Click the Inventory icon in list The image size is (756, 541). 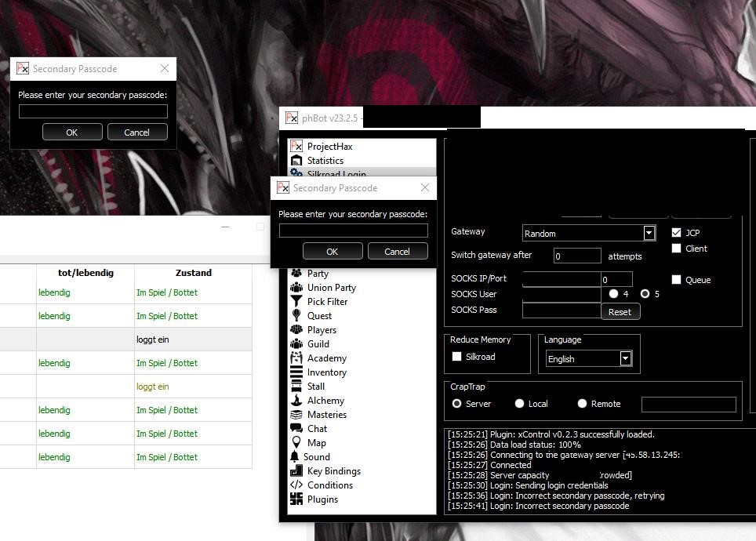click(x=296, y=372)
